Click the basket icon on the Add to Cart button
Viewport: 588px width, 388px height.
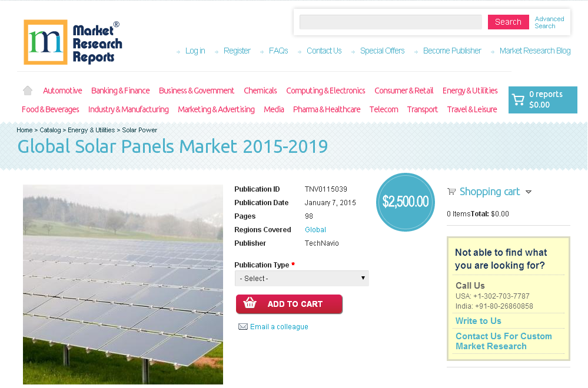[x=250, y=304]
